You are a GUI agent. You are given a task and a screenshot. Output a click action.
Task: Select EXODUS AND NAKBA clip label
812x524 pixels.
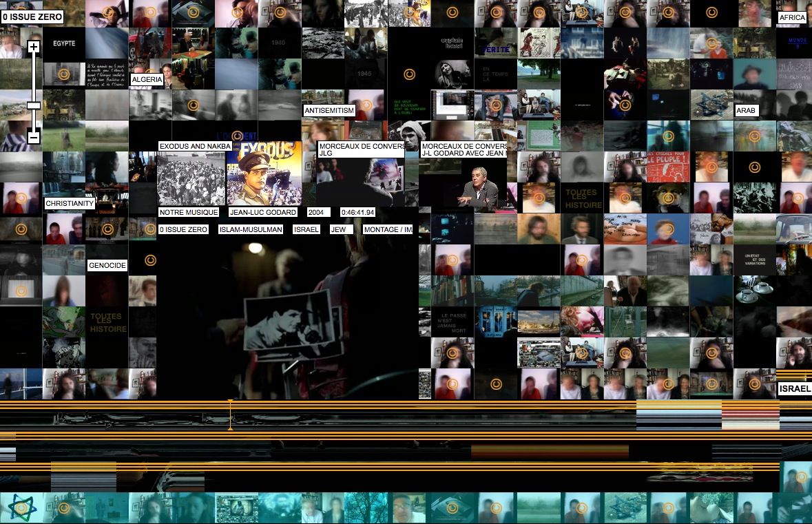pyautogui.click(x=195, y=146)
